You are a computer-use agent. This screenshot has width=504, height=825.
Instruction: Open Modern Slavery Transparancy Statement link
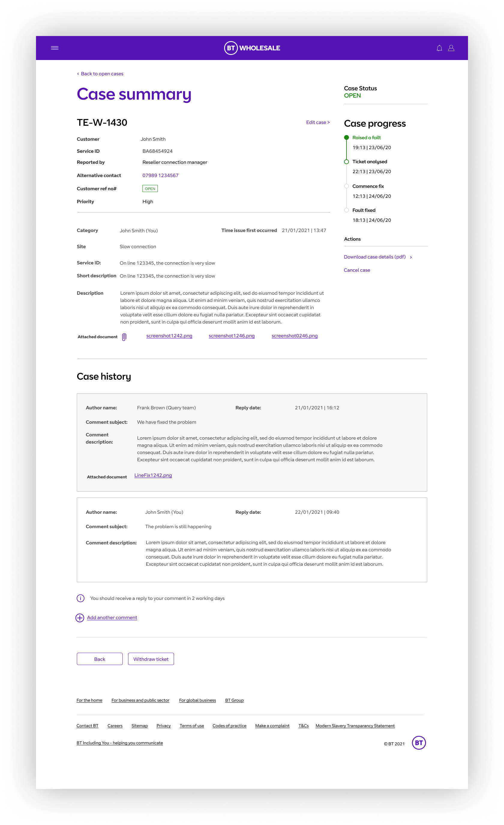(x=355, y=726)
